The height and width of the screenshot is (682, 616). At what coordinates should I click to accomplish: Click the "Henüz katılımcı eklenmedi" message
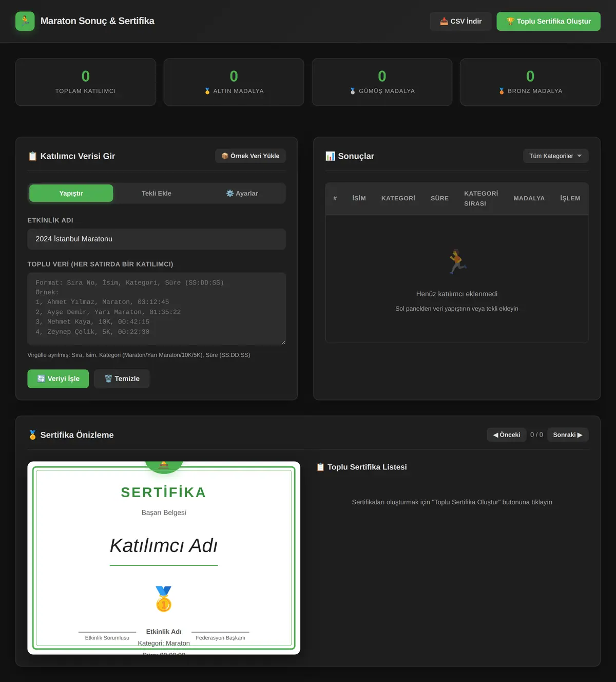pyautogui.click(x=457, y=294)
